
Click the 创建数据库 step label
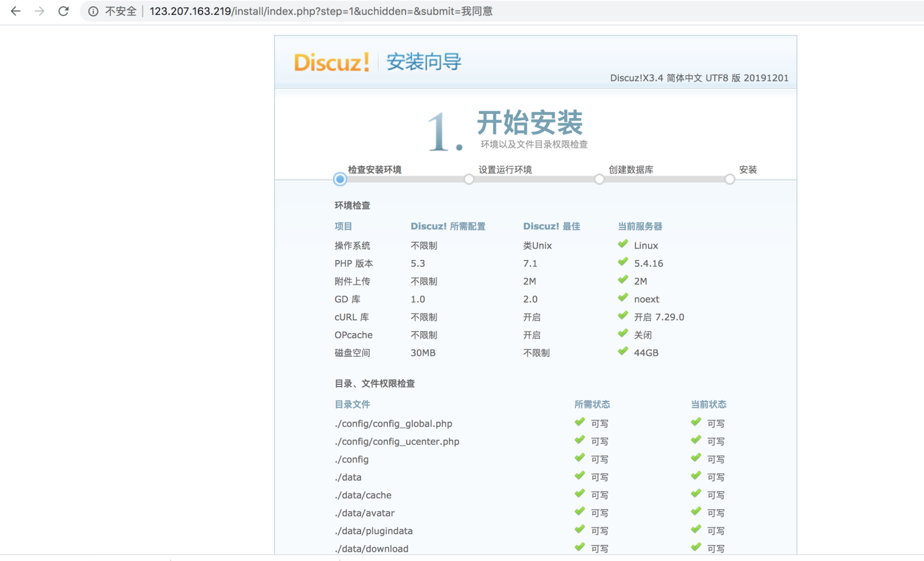coord(631,169)
